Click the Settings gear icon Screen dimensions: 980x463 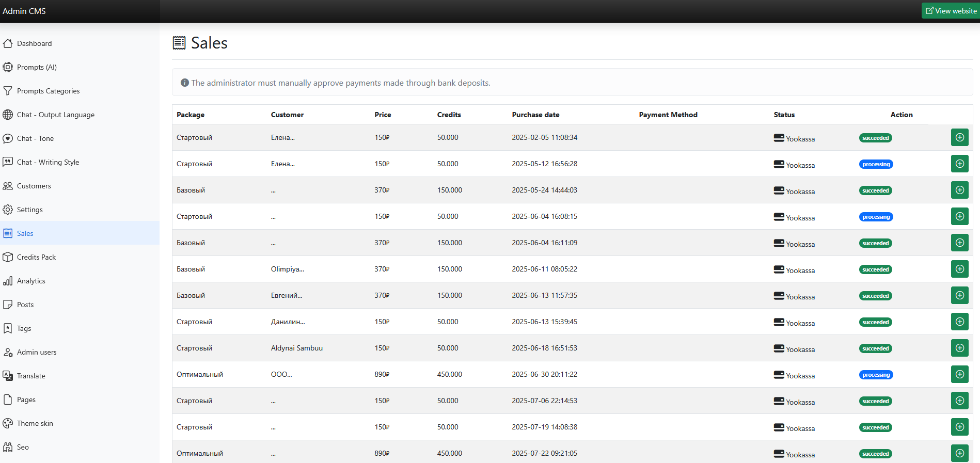click(x=8, y=210)
